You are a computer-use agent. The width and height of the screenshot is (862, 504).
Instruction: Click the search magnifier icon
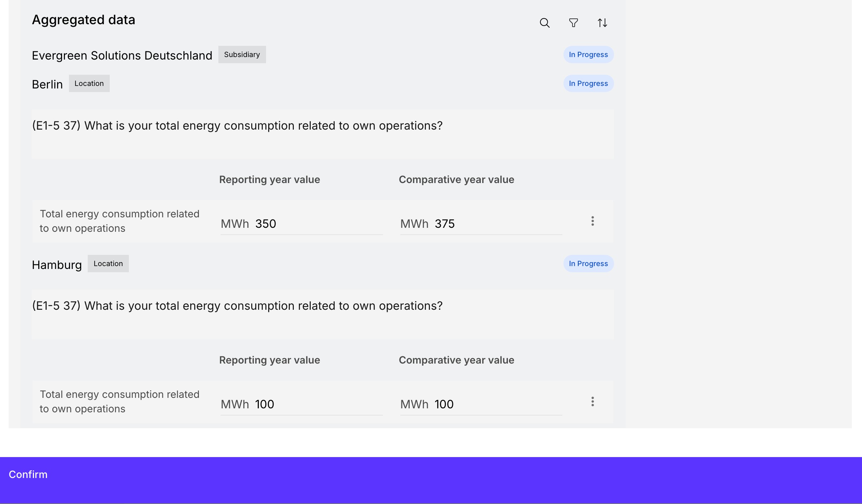(544, 23)
